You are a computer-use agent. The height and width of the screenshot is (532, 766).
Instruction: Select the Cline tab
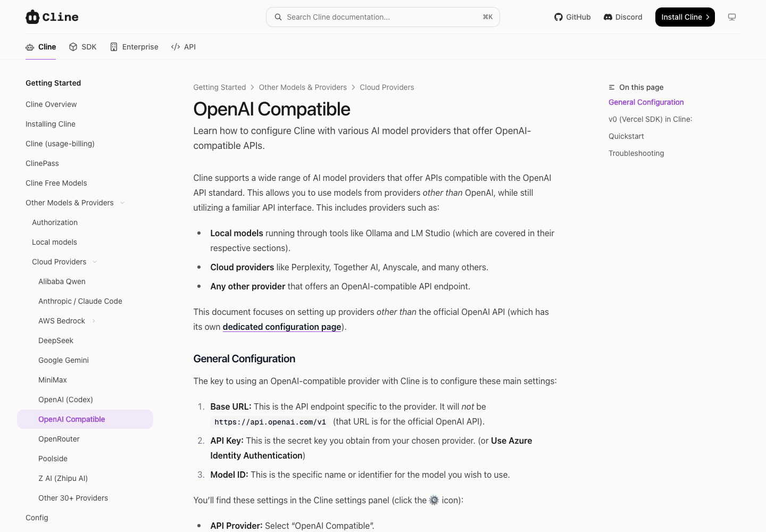pos(41,47)
